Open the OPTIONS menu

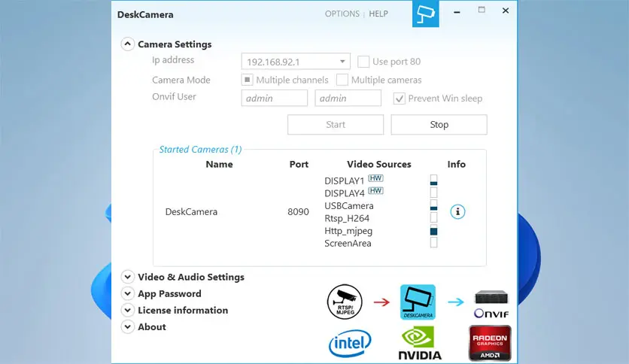pyautogui.click(x=342, y=14)
